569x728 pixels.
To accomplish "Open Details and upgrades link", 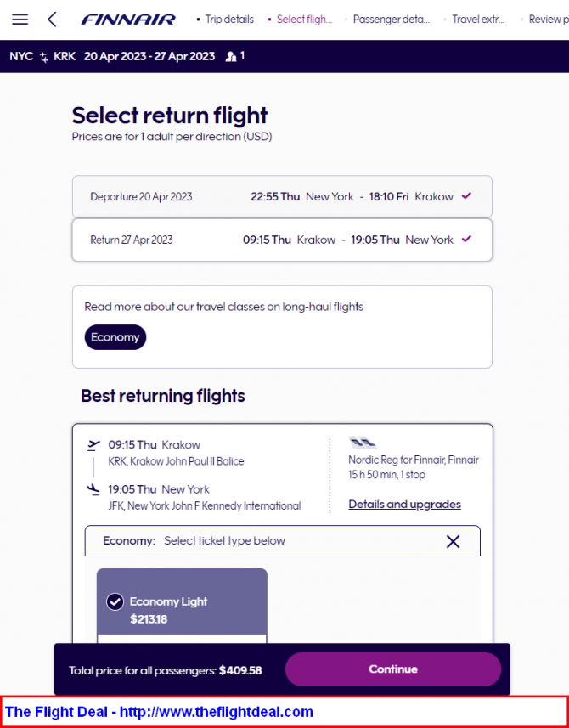I will click(405, 505).
